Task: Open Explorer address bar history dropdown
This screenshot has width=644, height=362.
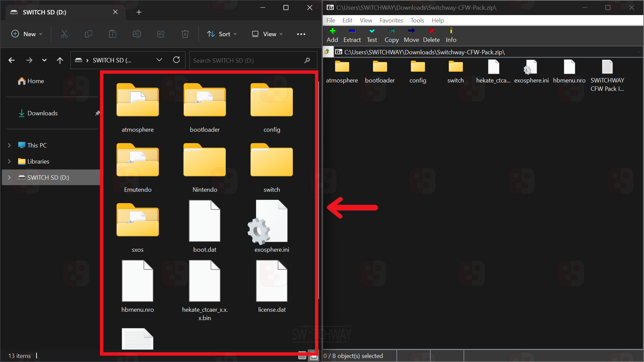Action: (x=159, y=60)
